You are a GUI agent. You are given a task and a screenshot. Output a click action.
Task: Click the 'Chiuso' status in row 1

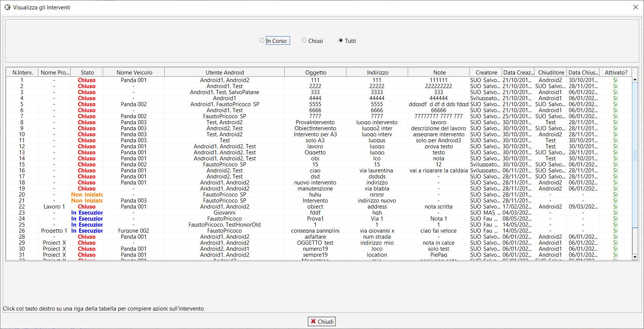87,80
